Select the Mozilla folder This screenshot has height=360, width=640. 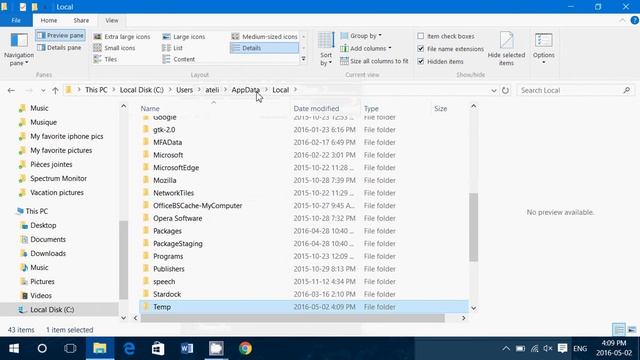(x=164, y=180)
